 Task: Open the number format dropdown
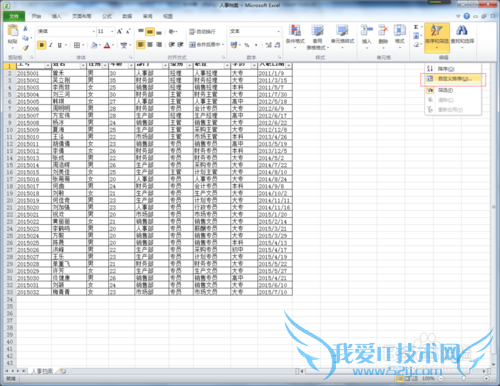[278, 31]
